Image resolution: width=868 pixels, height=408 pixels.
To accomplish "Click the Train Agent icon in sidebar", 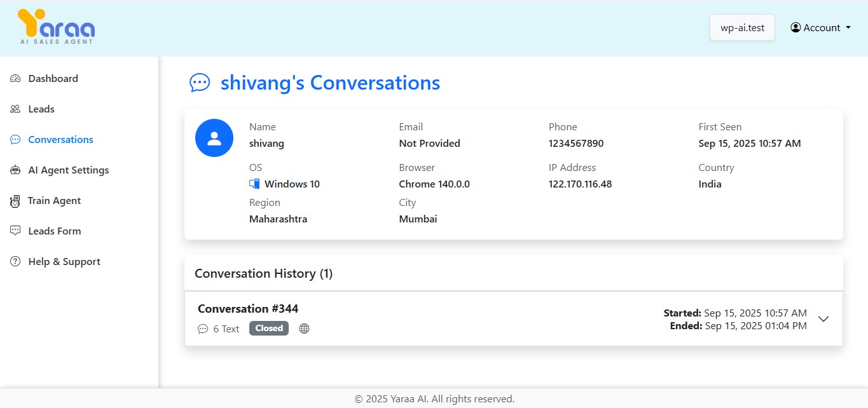I will click(15, 201).
